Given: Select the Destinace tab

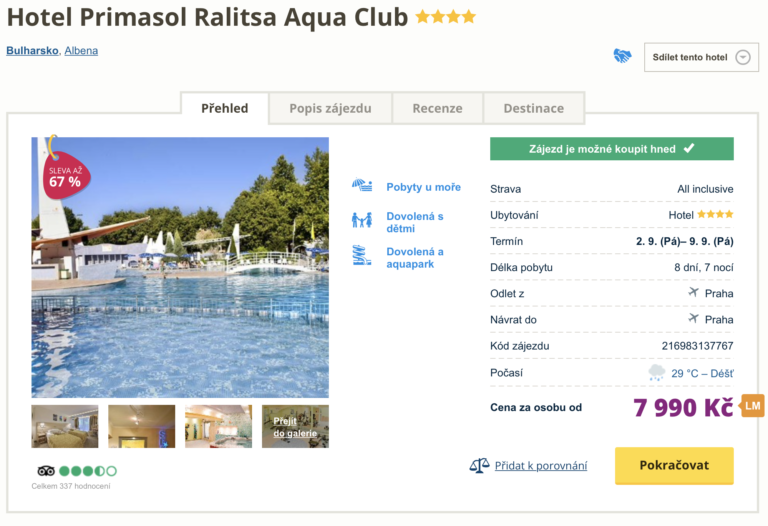Looking at the screenshot, I should click(x=534, y=108).
